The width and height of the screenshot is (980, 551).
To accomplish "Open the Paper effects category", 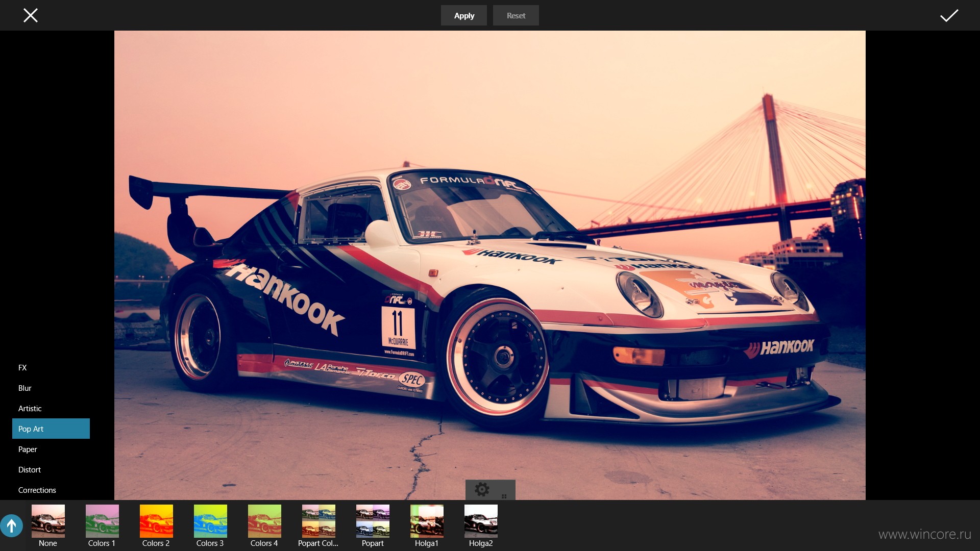I will tap(51, 449).
